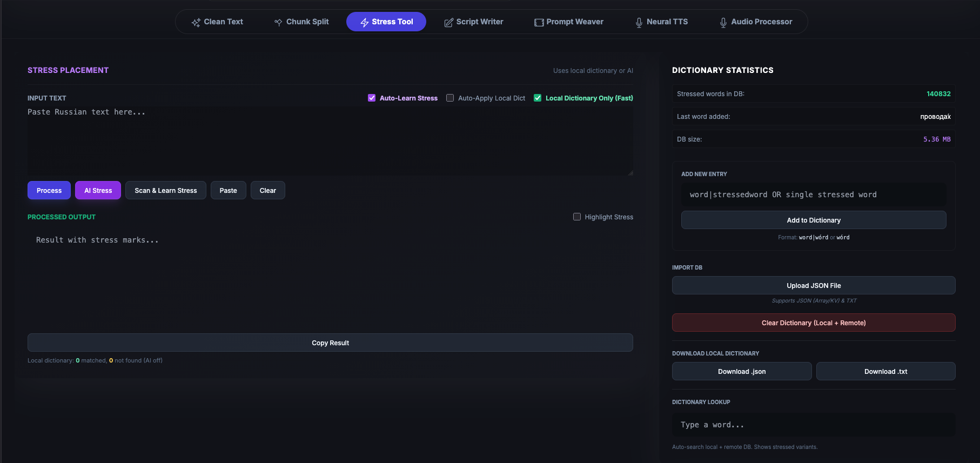Click the stressed words count 140832

coord(938,93)
